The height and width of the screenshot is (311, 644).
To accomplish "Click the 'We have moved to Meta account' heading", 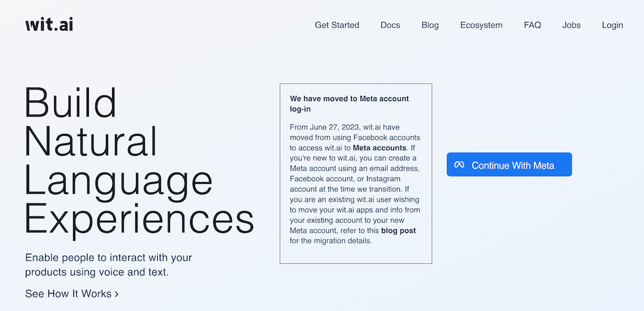I will click(350, 104).
